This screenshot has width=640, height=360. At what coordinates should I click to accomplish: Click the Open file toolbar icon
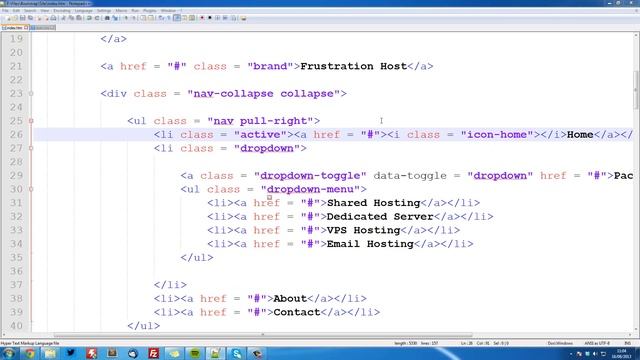16,18
